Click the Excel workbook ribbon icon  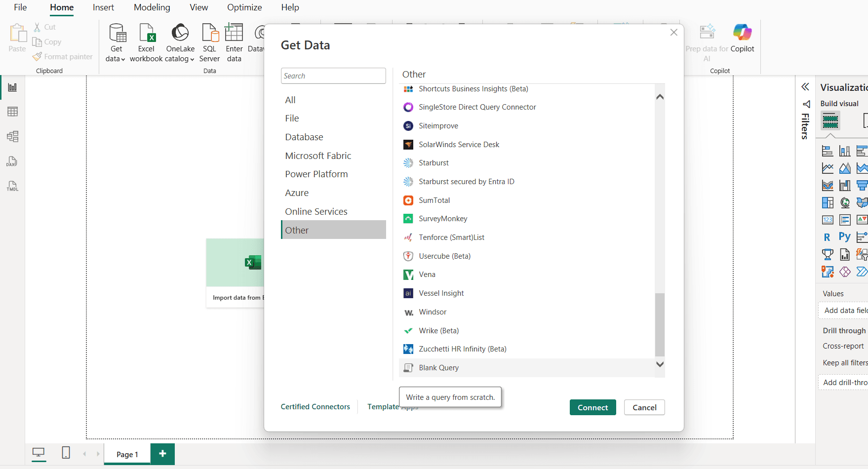[x=147, y=33]
